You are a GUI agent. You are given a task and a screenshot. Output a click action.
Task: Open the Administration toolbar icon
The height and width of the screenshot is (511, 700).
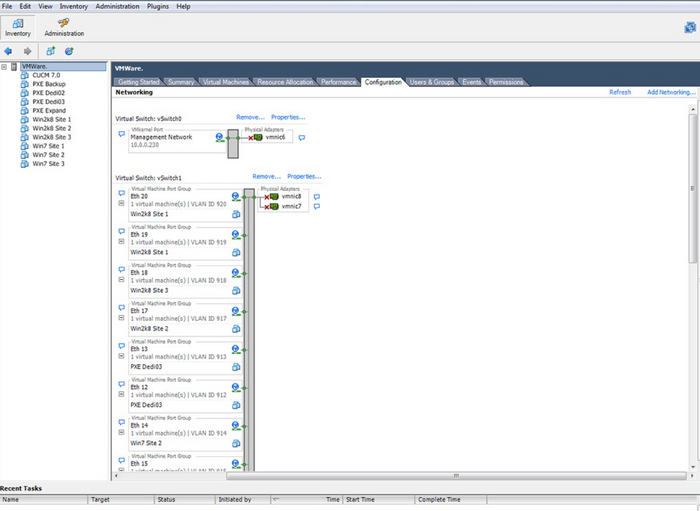pos(64,26)
